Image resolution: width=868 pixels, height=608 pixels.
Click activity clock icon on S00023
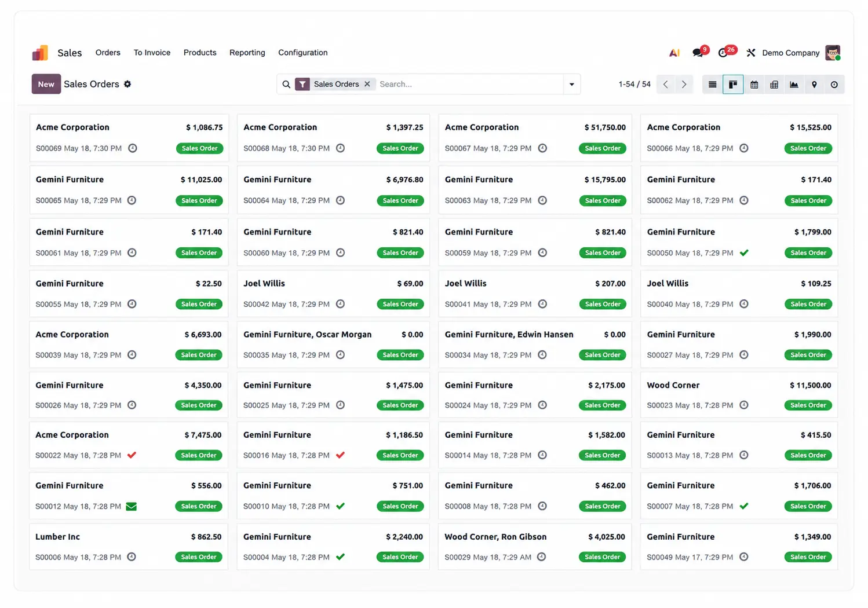pyautogui.click(x=744, y=405)
